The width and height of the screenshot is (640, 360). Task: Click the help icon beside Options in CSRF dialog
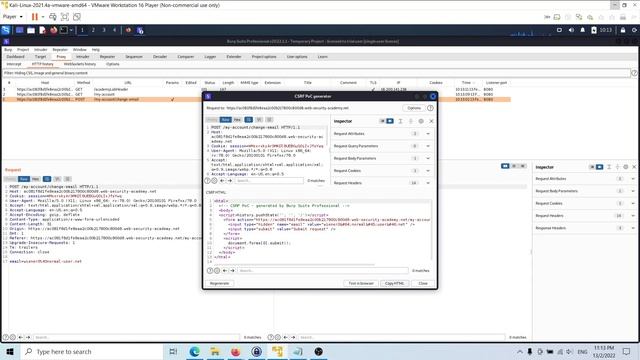(x=430, y=108)
